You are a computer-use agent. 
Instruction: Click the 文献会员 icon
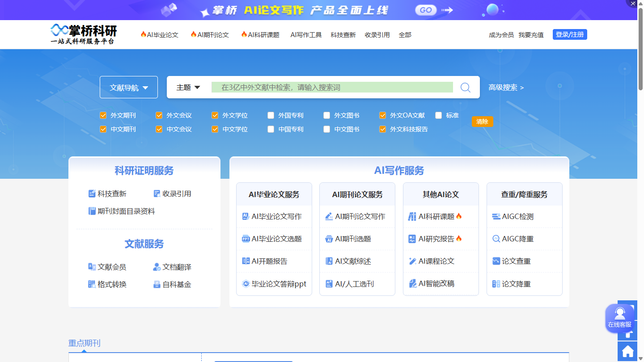tap(92, 267)
